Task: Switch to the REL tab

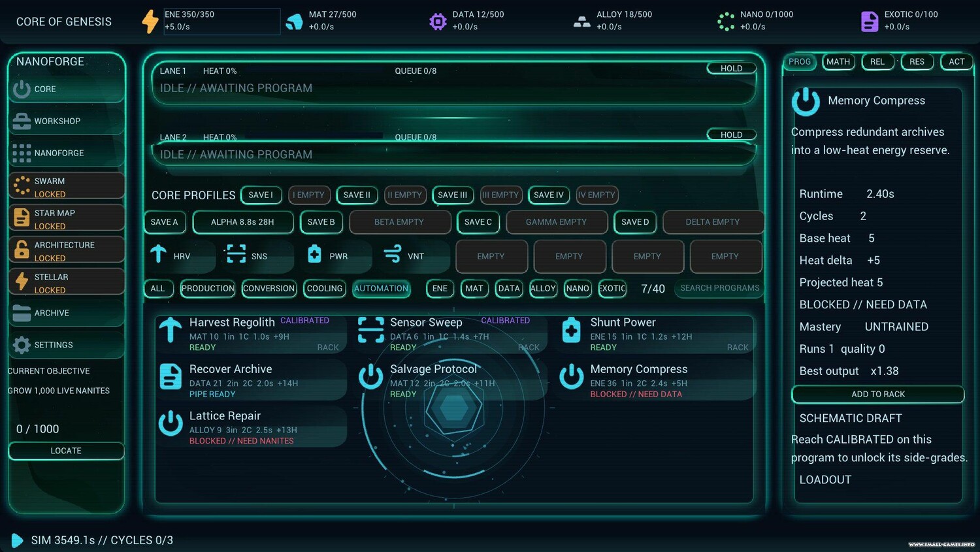Action: [x=877, y=61]
